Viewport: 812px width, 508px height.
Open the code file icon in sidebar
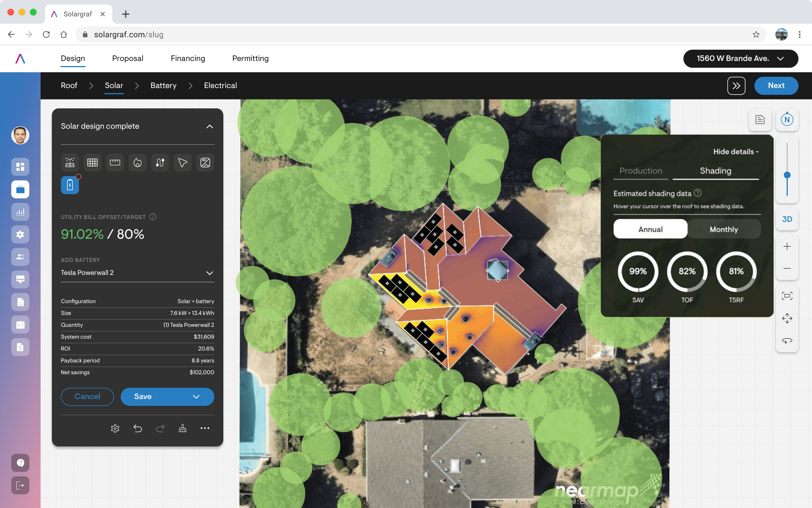(x=20, y=325)
